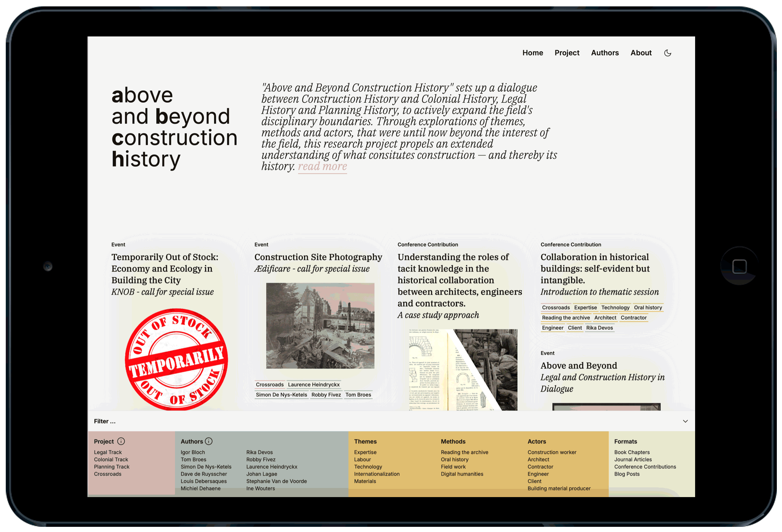782x532 pixels.
Task: Filter by Colonial Track project
Action: point(111,459)
